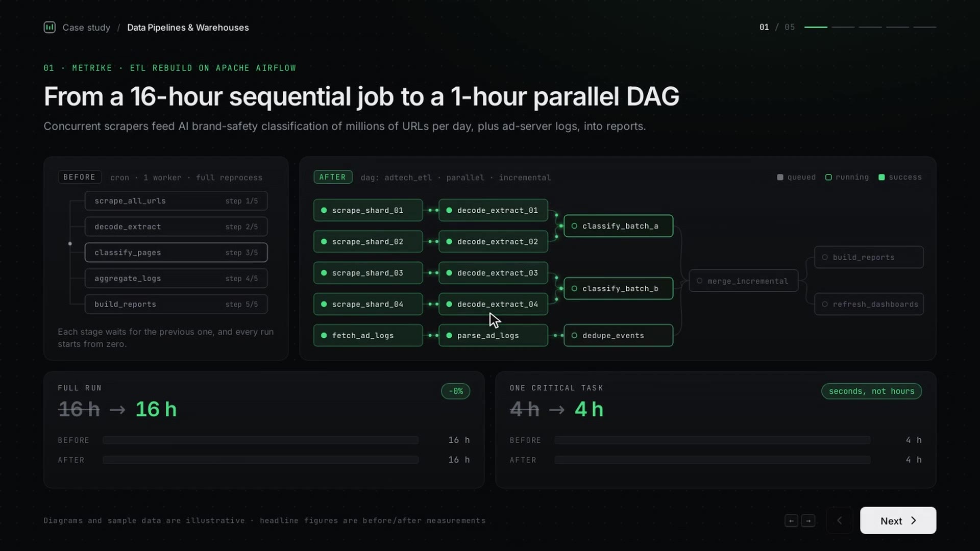Select the parse_ad_logs task node
Image resolution: width=980 pixels, height=551 pixels.
(x=493, y=336)
